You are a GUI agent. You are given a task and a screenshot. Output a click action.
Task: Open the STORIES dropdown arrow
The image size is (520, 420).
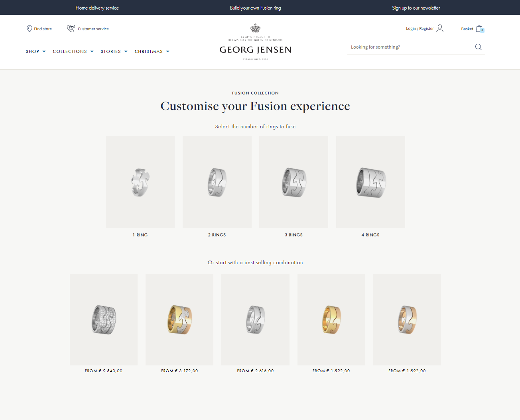(x=126, y=51)
